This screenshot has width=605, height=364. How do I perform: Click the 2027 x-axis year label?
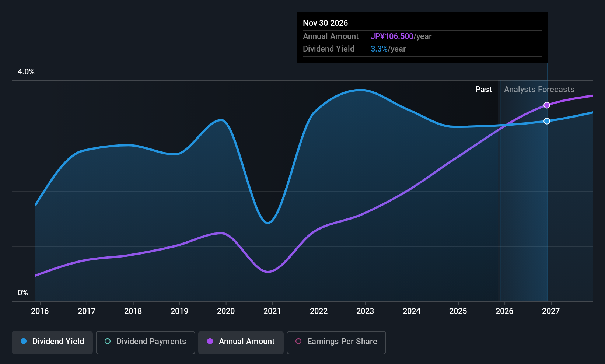click(551, 311)
